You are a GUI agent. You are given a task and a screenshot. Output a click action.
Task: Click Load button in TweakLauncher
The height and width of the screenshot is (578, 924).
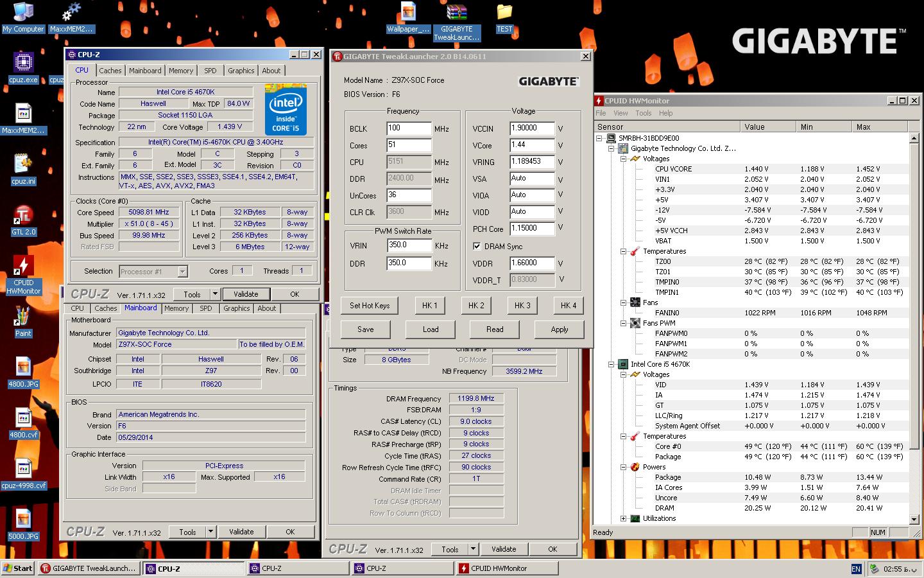(431, 329)
